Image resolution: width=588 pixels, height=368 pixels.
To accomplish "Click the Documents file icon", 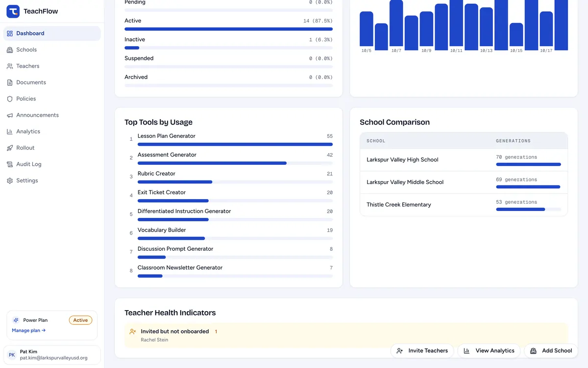I will pyautogui.click(x=10, y=82).
